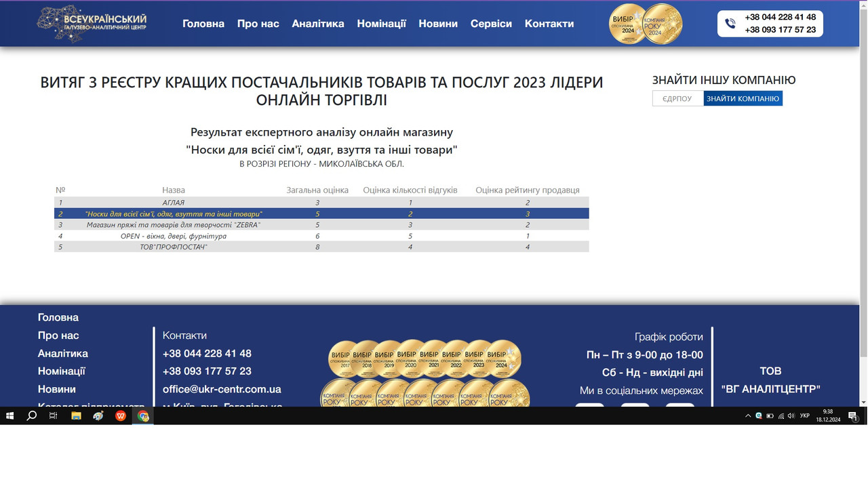
Task: Click the footer Вибір споживача 2019 medal
Action: pyautogui.click(x=388, y=359)
